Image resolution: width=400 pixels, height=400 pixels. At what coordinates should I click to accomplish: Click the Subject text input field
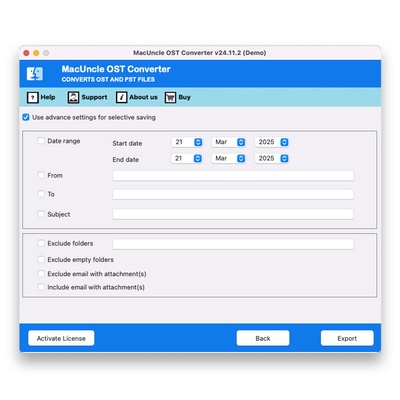pyautogui.click(x=233, y=214)
